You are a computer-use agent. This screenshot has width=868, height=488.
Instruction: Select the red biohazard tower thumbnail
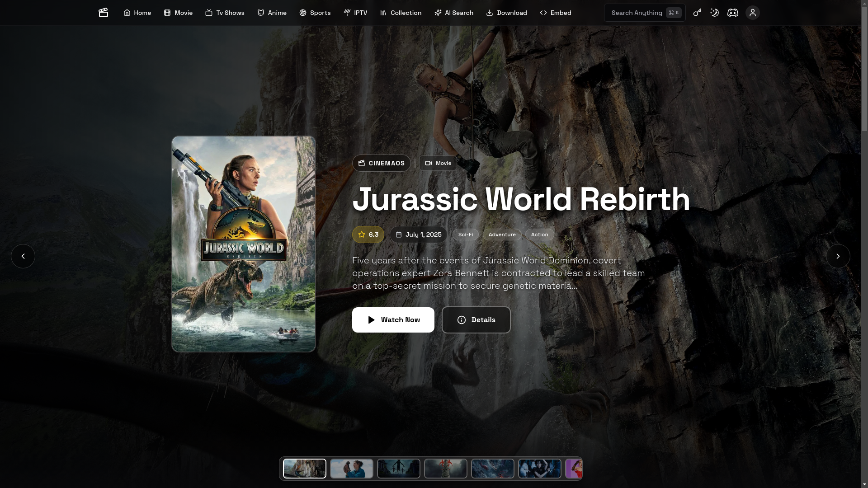[446, 469]
